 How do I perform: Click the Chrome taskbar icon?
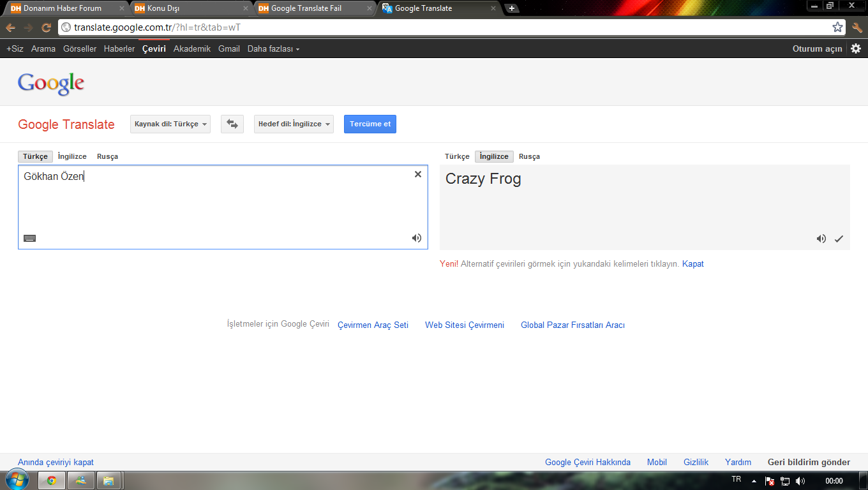tap(52, 480)
